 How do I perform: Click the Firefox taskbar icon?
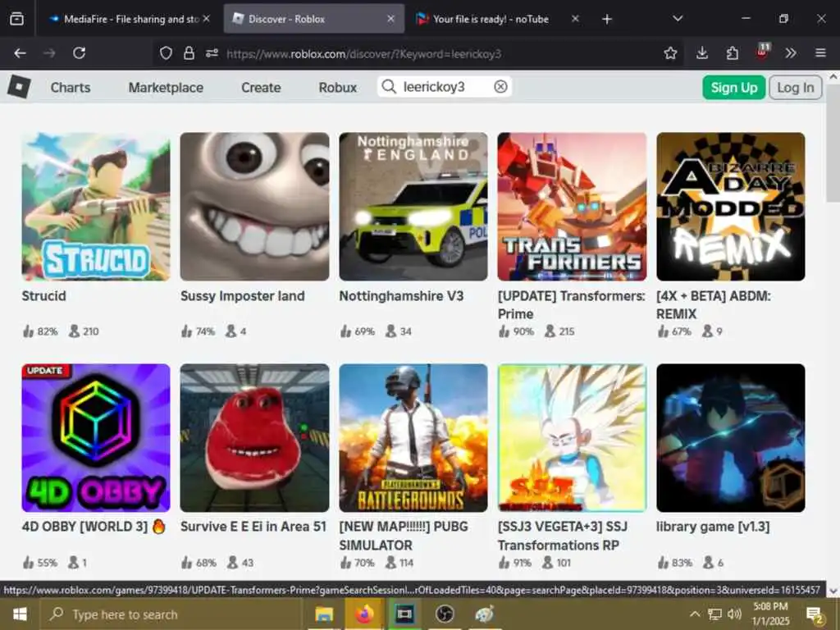click(x=364, y=614)
